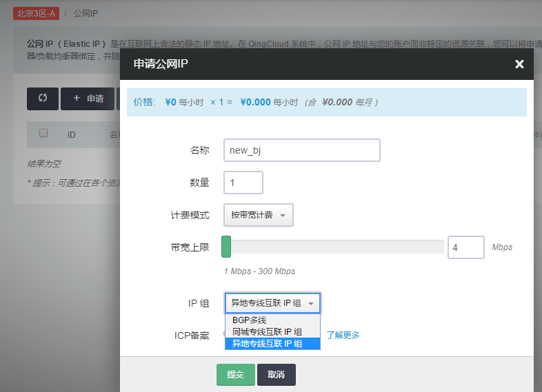The image size is (542, 392).
Task: Click the ID column header
Action: tap(71, 135)
